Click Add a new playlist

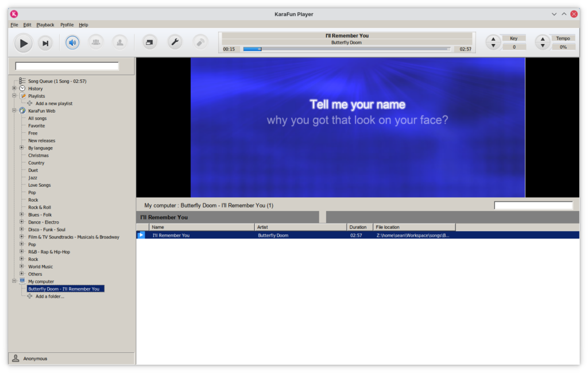tap(54, 103)
